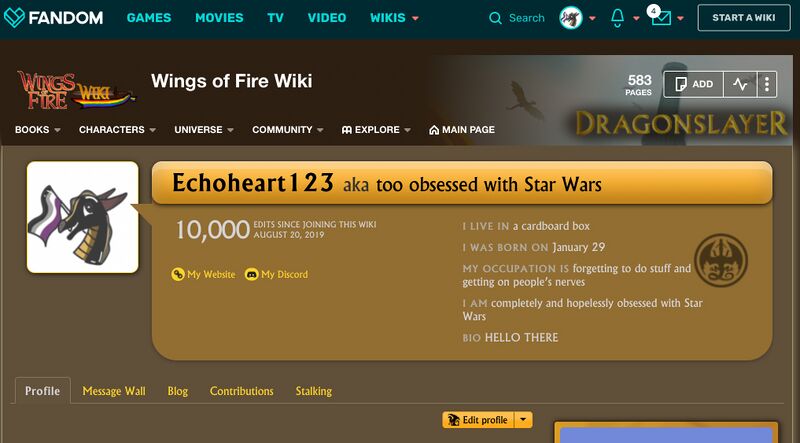800x443 pixels.
Task: Open the messages envelope icon
Action: click(661, 18)
